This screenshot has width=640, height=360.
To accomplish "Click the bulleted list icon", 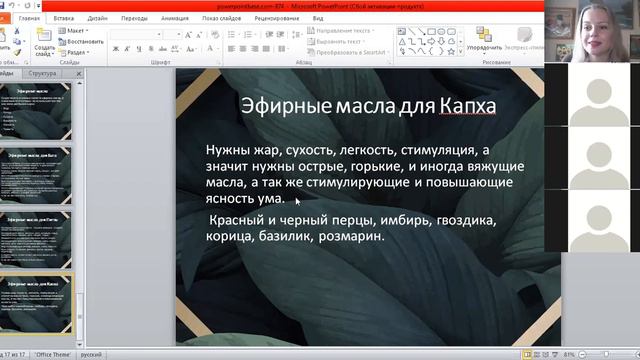I will [231, 35].
